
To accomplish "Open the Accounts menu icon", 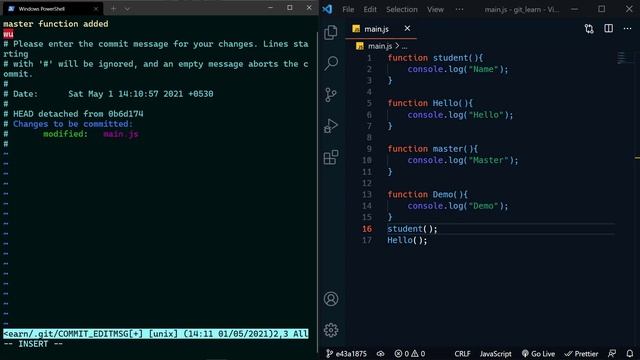I will [331, 299].
